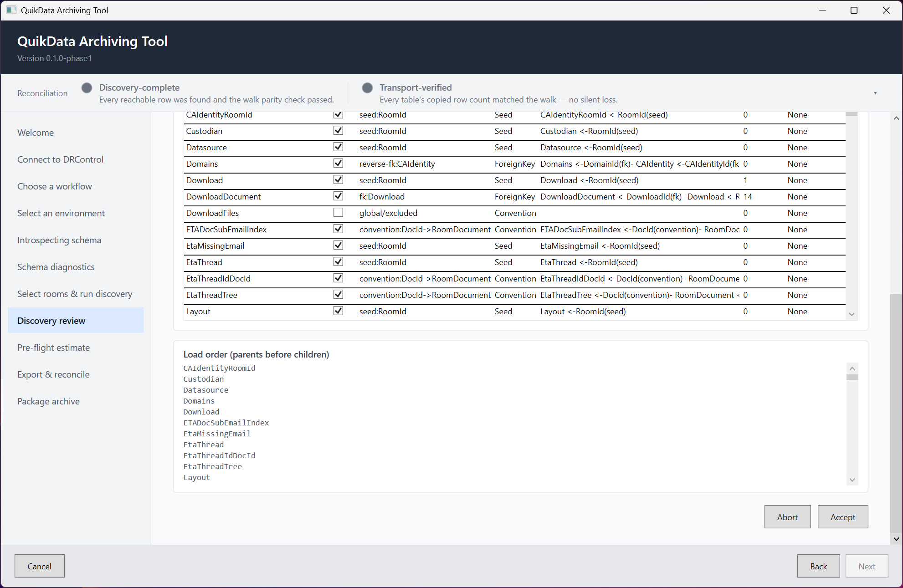
Task: Click the main page scroll-up arrow
Action: (896, 118)
